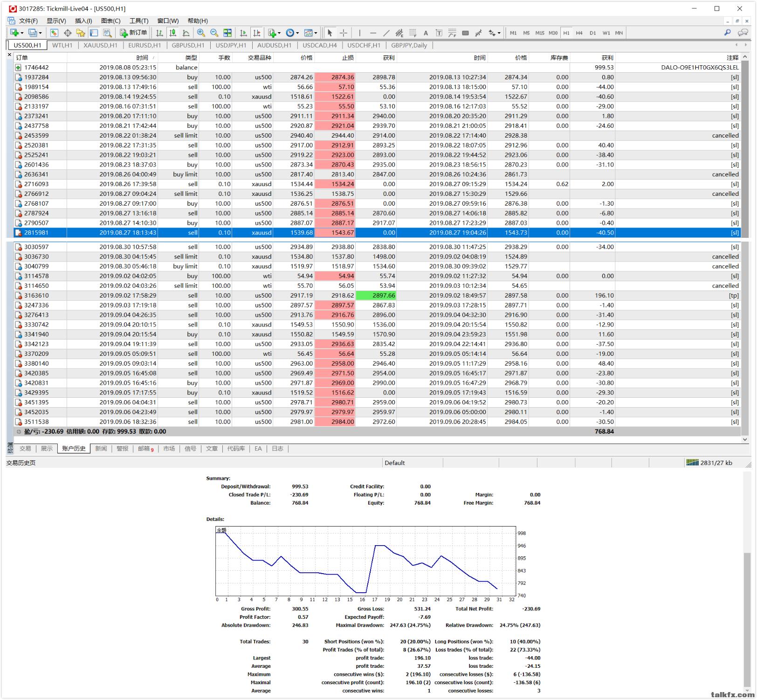The height and width of the screenshot is (700, 757).
Task: Expand the templates dropdown arrow
Action: pos(316,33)
